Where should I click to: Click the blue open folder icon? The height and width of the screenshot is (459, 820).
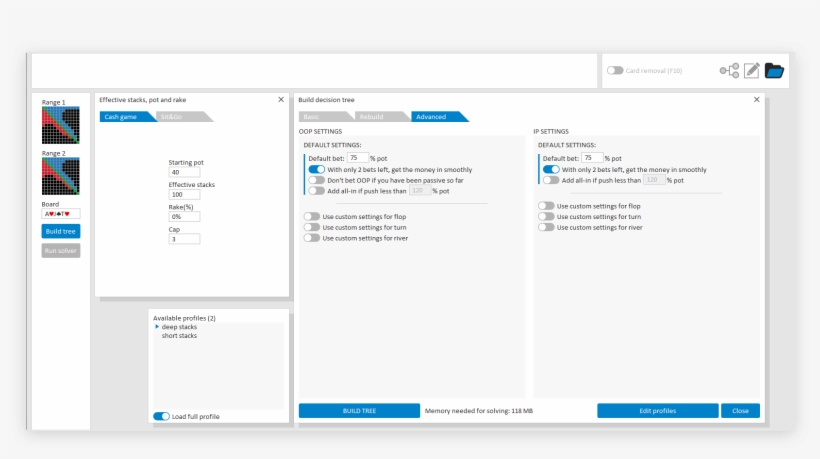774,71
